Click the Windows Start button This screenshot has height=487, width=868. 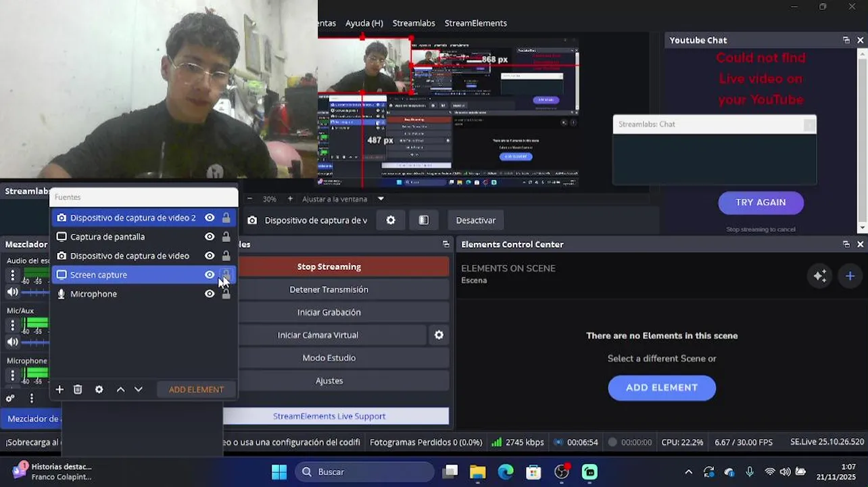click(x=279, y=472)
